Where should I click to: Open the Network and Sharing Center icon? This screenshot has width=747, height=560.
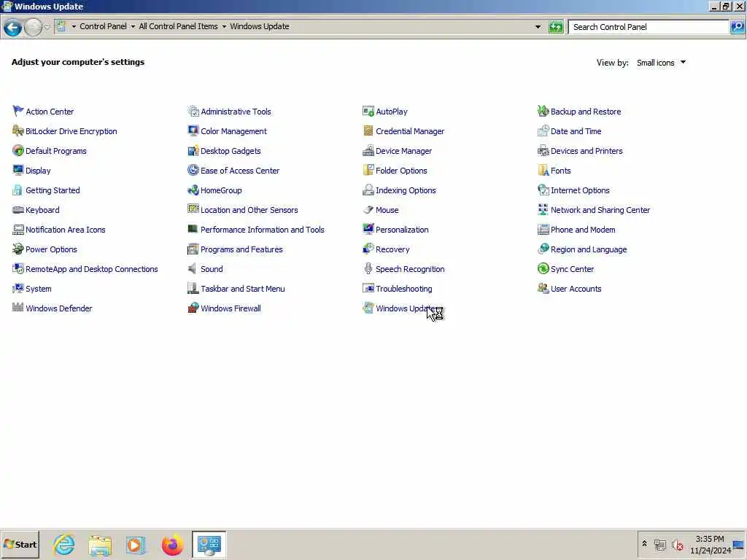click(x=543, y=209)
